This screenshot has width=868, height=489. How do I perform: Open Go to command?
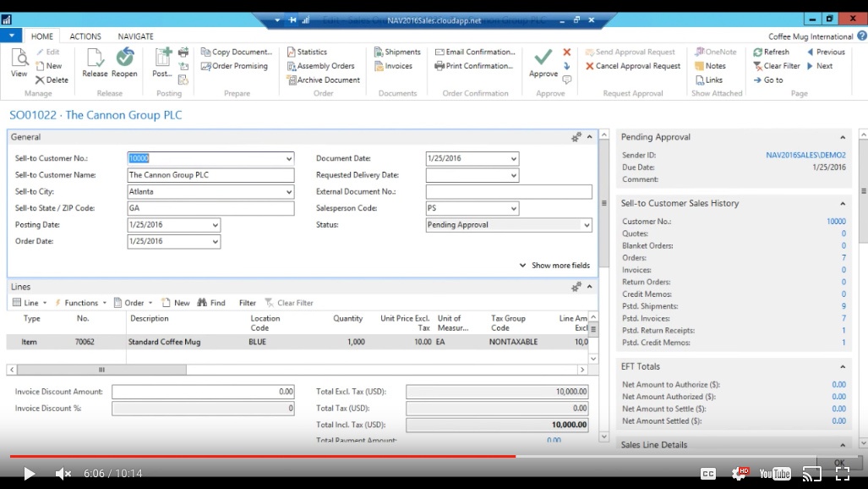[x=768, y=80]
